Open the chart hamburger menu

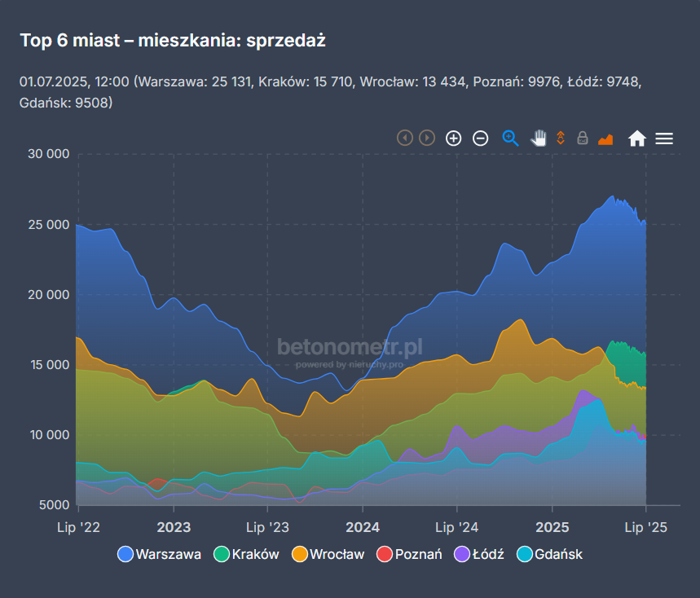coord(664,139)
